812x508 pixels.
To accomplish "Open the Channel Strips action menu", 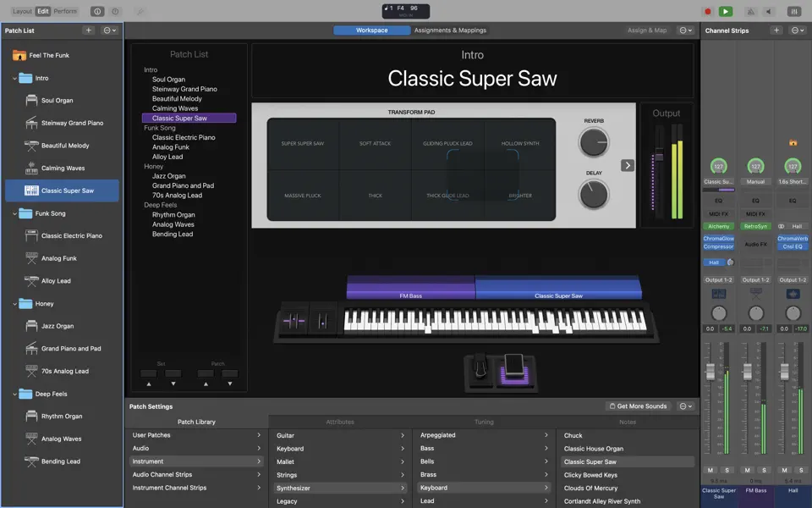I will pos(796,30).
